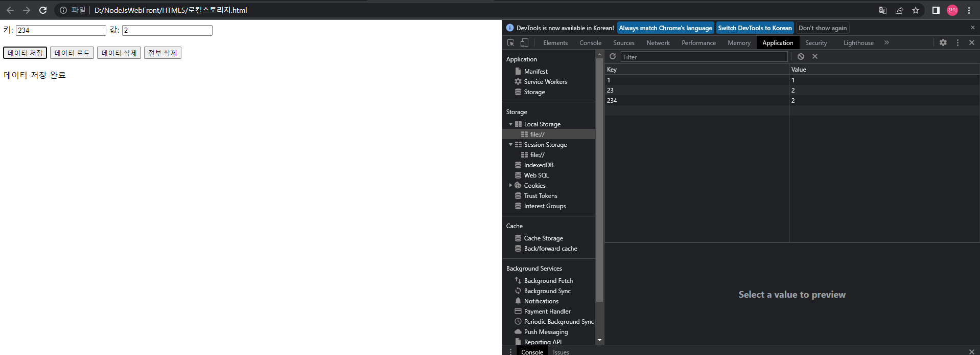Open Cache Storage in the sidebar
The image size is (980, 355).
point(543,238)
